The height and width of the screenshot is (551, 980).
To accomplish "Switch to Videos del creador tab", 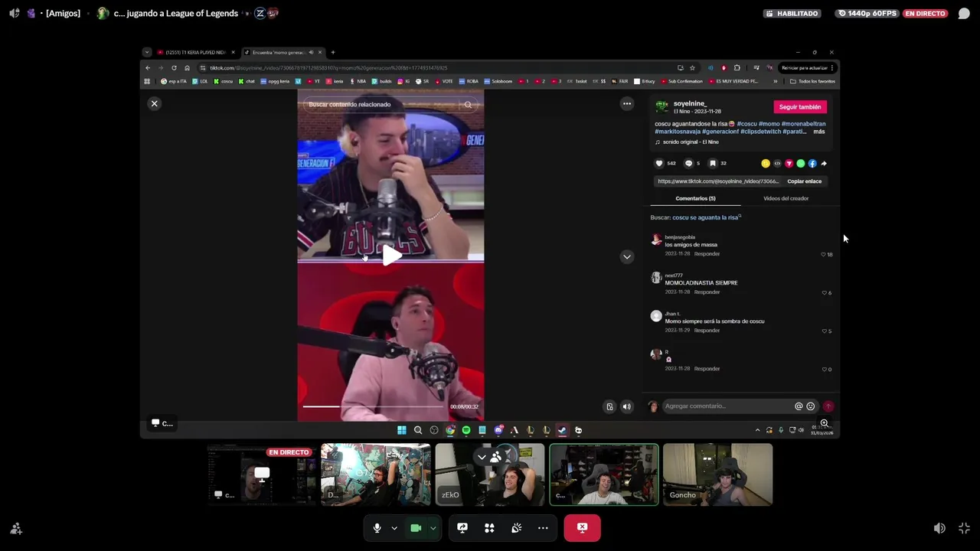I will 786,198.
